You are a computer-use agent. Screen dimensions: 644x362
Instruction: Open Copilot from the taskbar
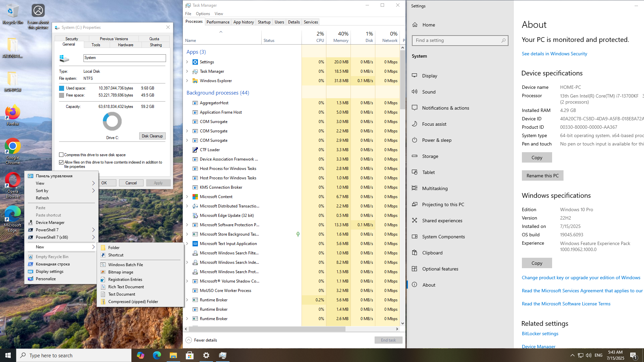(x=140, y=355)
